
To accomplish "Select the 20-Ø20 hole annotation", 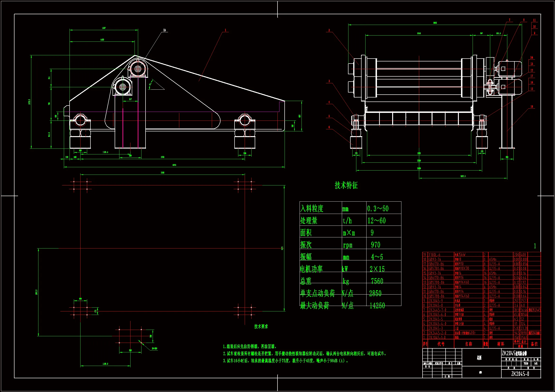I will tap(154, 348).
